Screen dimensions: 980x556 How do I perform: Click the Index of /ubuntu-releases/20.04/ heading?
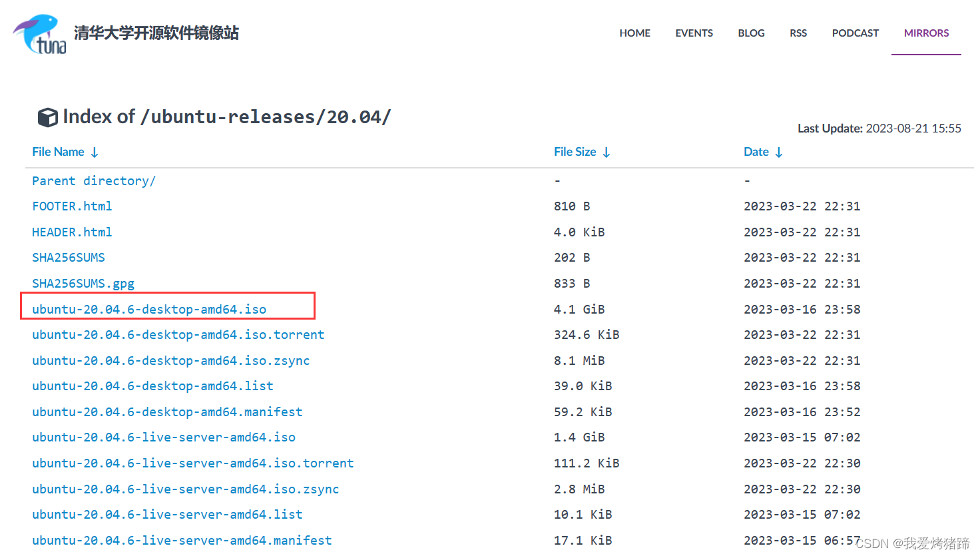(227, 117)
